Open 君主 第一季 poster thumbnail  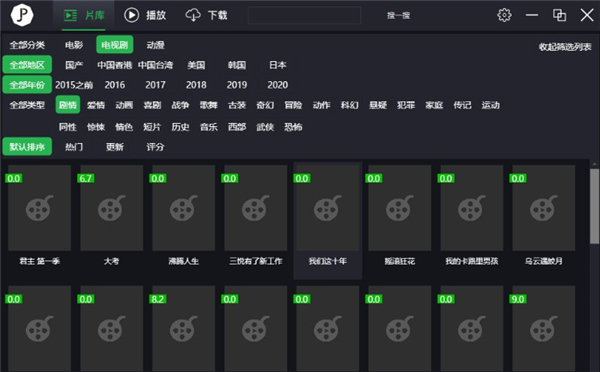39,208
